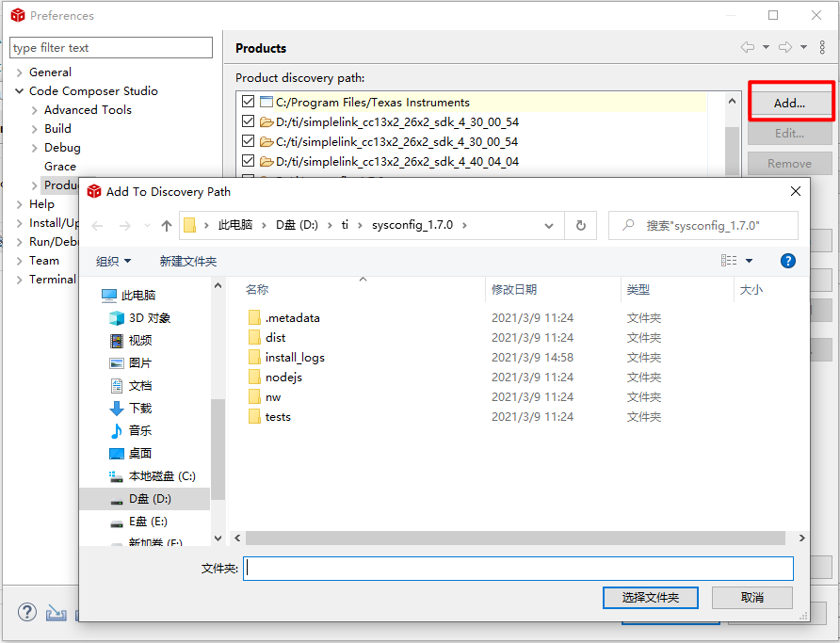This screenshot has width=840, height=643.
Task: Click ti in the address breadcrumb
Action: click(x=345, y=225)
